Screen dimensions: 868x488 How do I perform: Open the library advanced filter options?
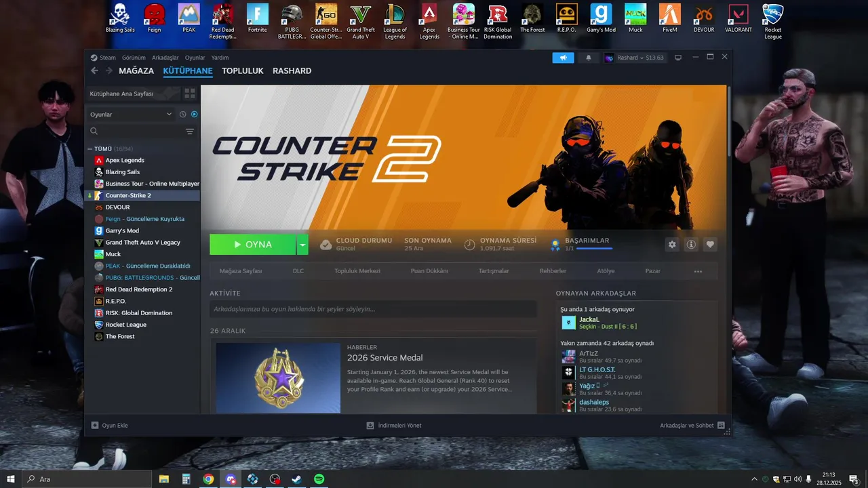(x=190, y=131)
